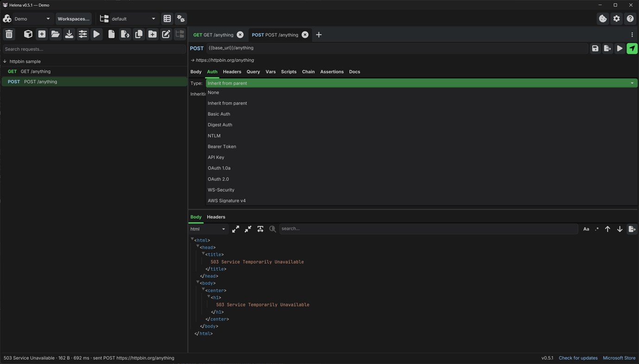639x364 pixels.
Task: Click the down arrow next match icon
Action: pos(620,229)
